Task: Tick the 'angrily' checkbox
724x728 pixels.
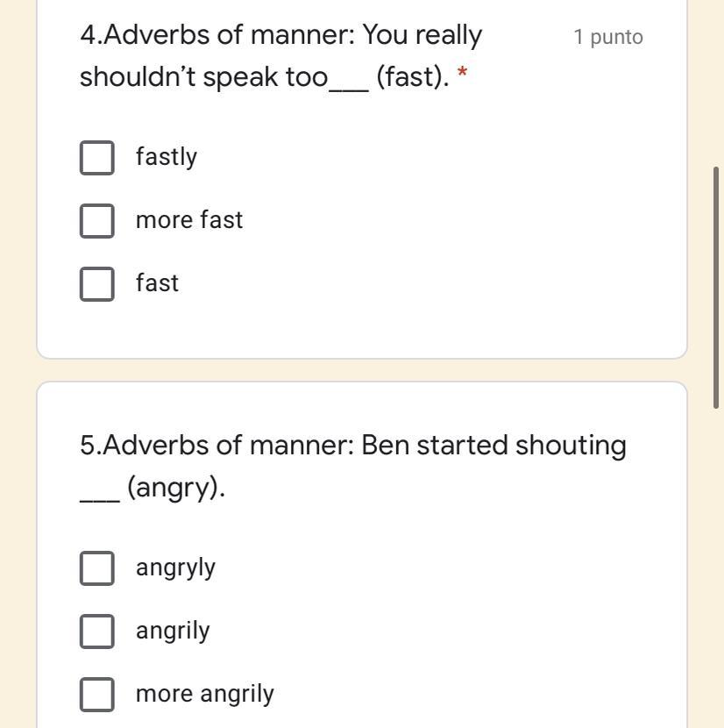Action: pyautogui.click(x=96, y=632)
